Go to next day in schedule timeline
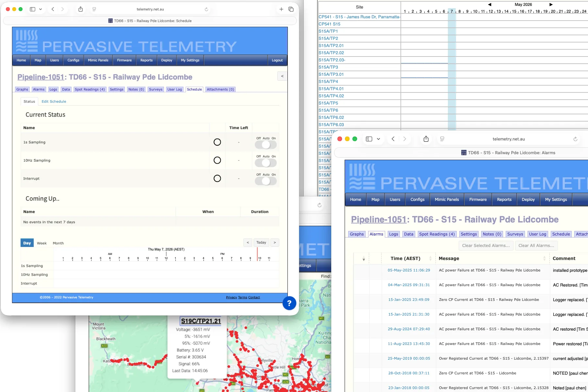 pyautogui.click(x=275, y=242)
